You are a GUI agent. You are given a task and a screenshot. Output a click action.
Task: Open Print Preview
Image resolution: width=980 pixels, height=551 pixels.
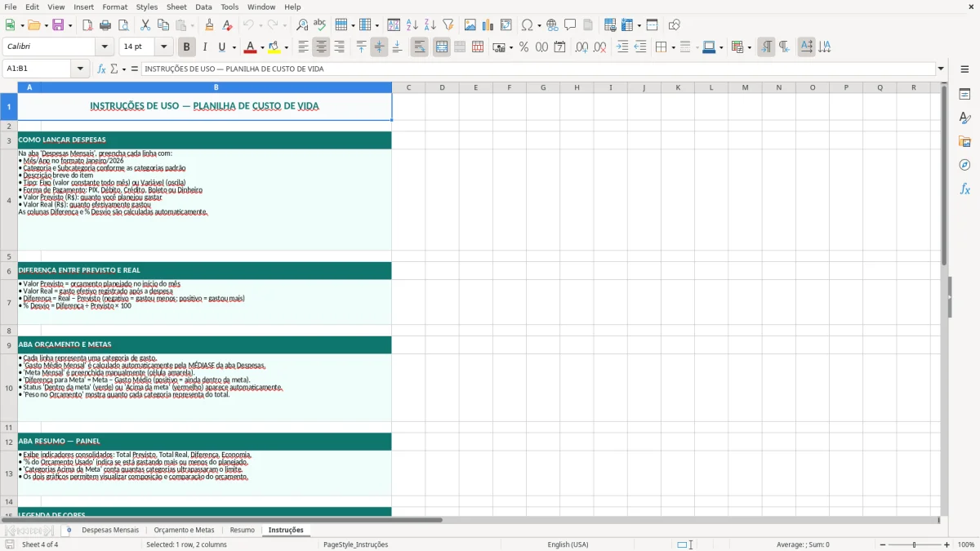pyautogui.click(x=123, y=25)
